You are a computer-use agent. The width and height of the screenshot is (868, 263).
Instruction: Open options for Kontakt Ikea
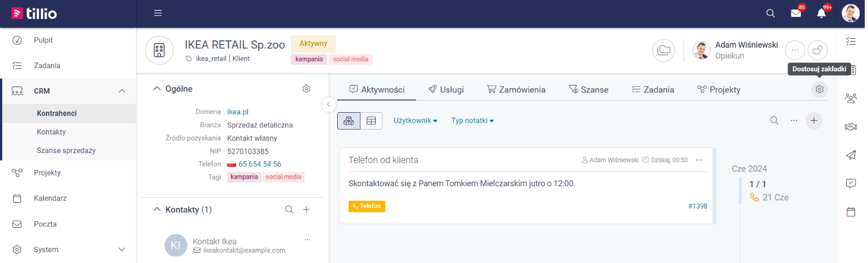coord(307,240)
